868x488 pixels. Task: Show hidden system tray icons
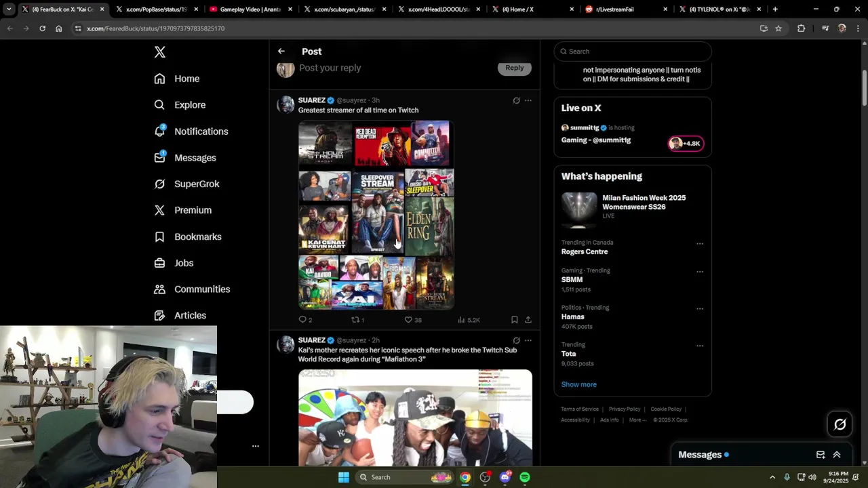coord(772,477)
